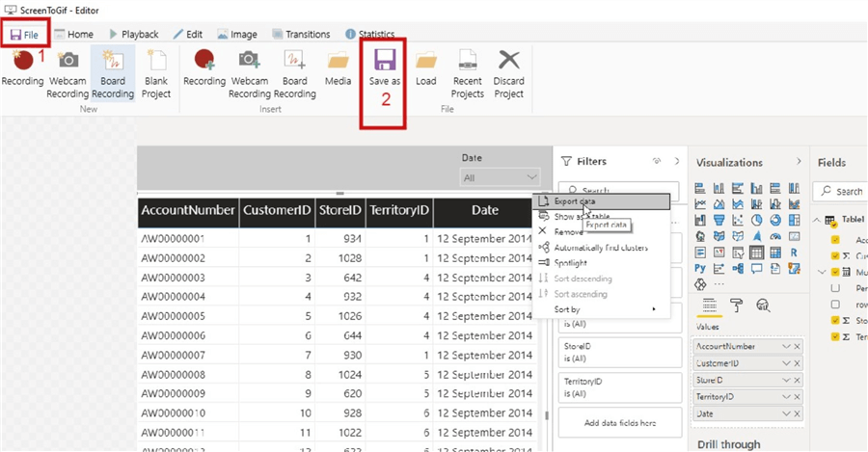
Task: Open the Date slicer dropdown
Action: coord(502,177)
